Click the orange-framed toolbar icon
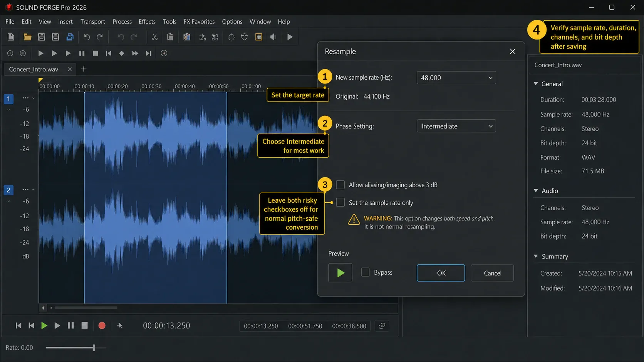This screenshot has width=644, height=362. 259,37
